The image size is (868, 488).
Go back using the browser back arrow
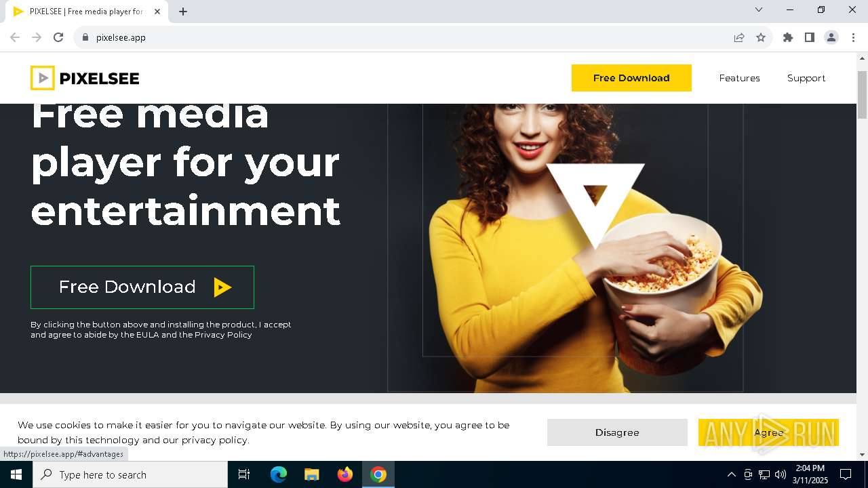15,37
